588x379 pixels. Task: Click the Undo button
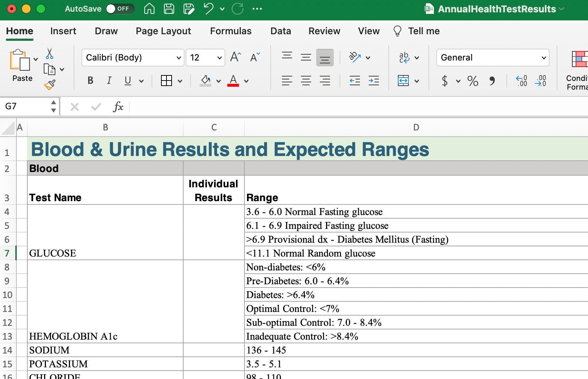click(x=208, y=9)
